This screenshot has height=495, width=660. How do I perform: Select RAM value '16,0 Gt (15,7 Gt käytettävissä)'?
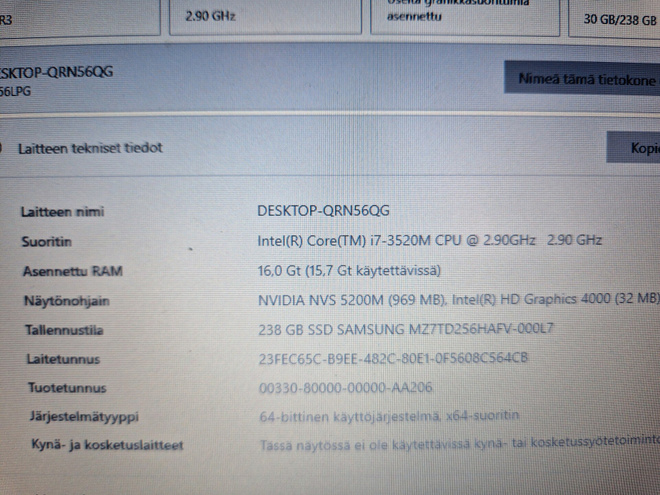(x=349, y=270)
